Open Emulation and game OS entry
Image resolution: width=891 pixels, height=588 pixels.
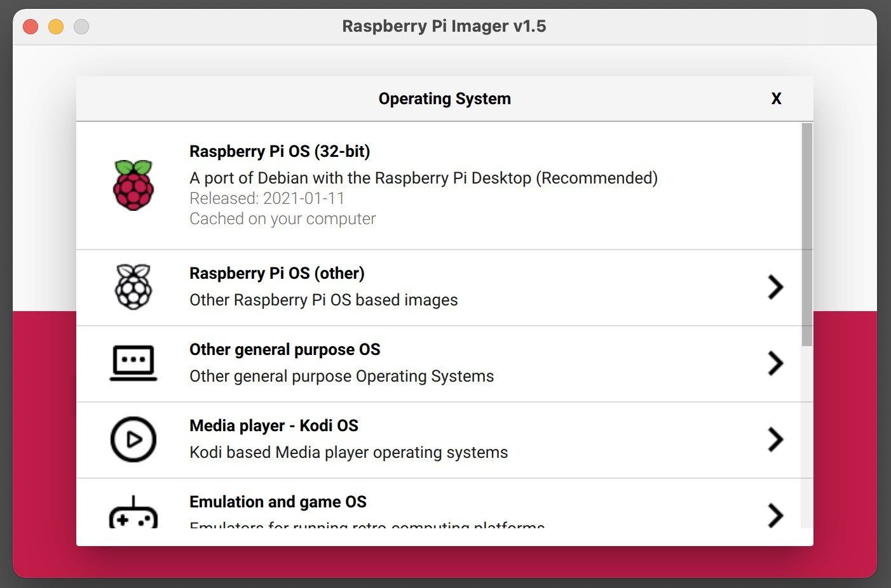point(278,502)
